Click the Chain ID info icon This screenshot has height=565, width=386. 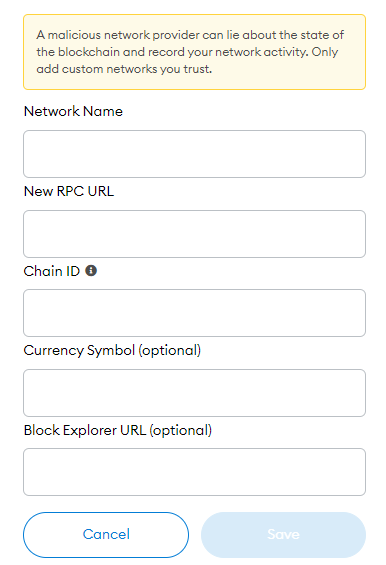click(x=91, y=271)
